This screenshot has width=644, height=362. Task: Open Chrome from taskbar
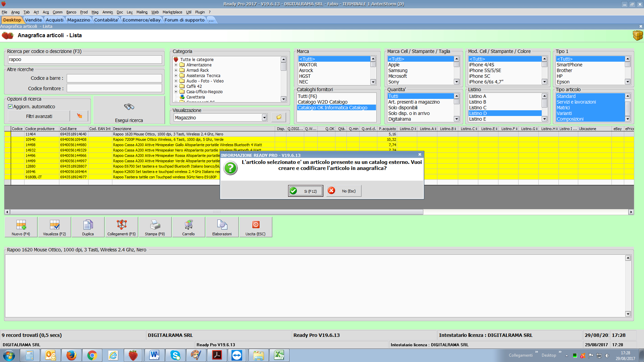coord(92,355)
